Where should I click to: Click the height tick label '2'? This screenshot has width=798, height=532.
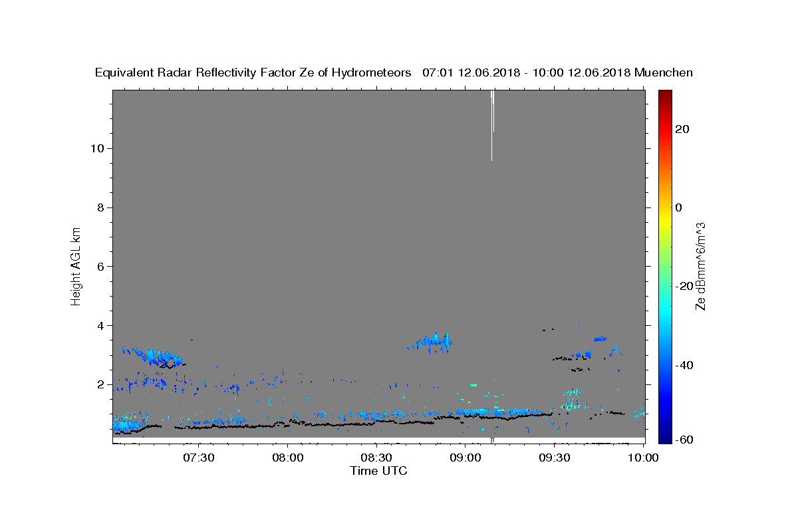click(101, 384)
